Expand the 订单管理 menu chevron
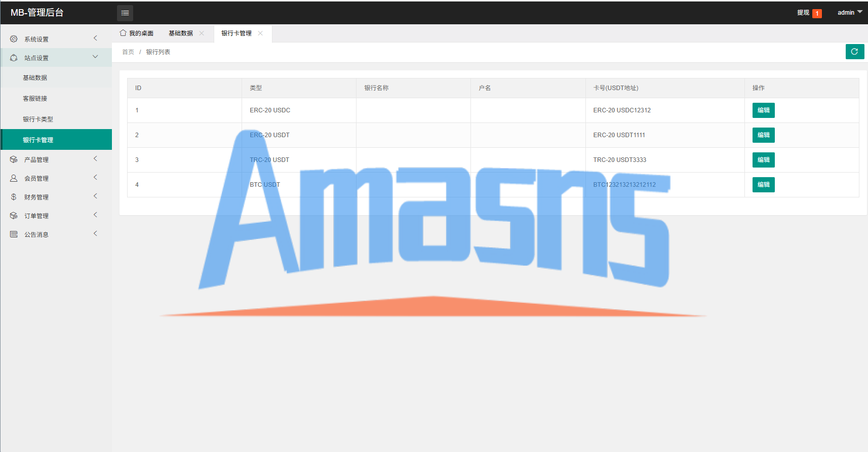 coord(95,215)
